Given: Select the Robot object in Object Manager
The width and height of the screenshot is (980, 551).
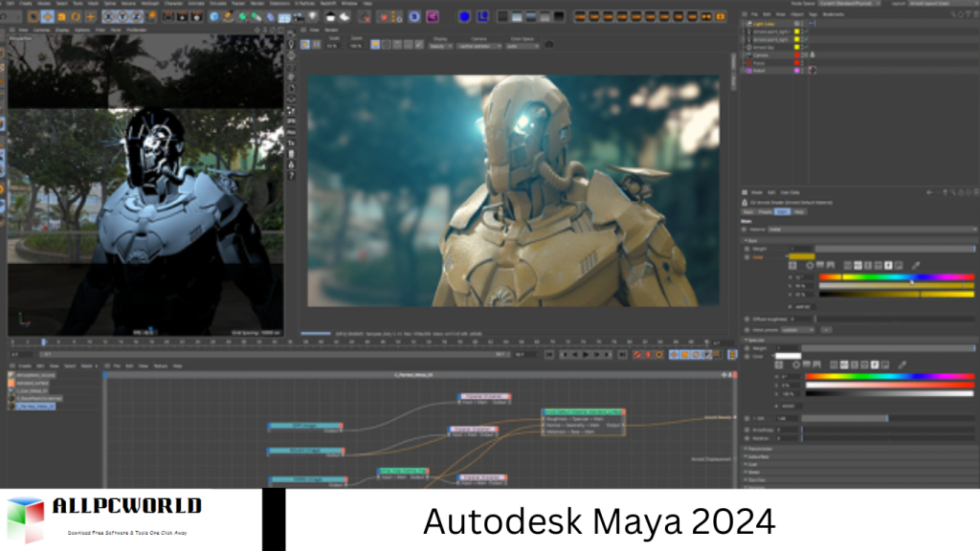Looking at the screenshot, I should click(759, 71).
